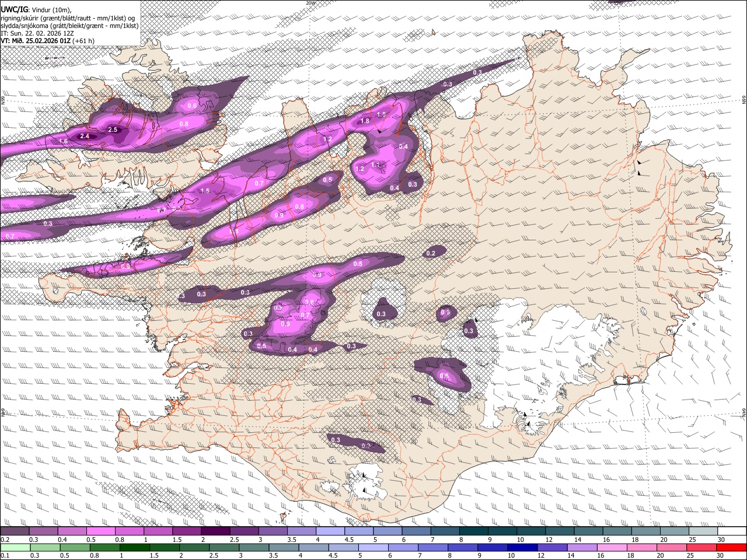The image size is (747, 560).
Task: Select the palest green 0.1–0.3 rain legend swatch
Action: (15, 548)
